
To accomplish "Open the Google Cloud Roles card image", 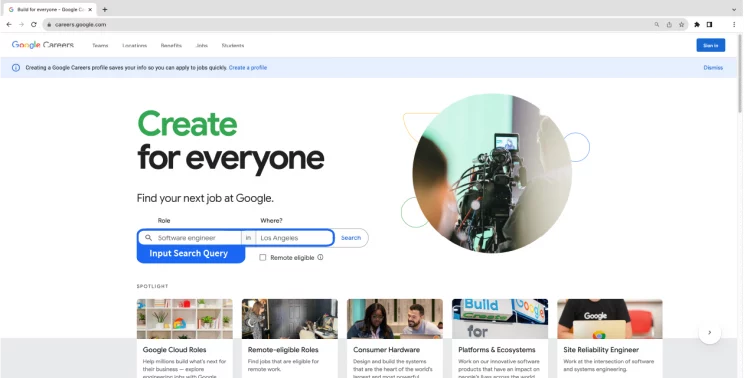I will coord(185,319).
